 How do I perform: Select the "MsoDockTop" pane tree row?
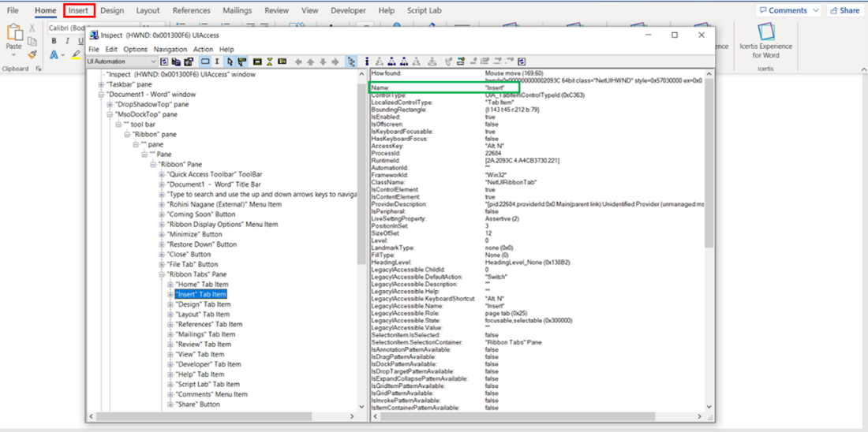point(146,114)
